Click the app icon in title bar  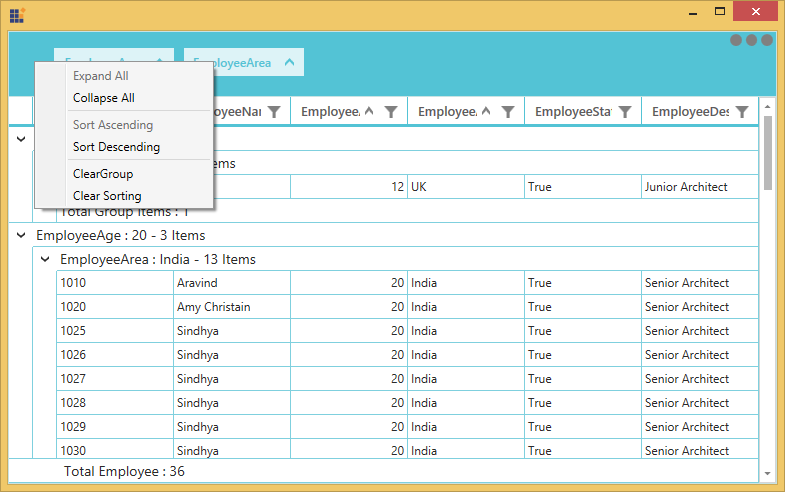click(x=17, y=15)
